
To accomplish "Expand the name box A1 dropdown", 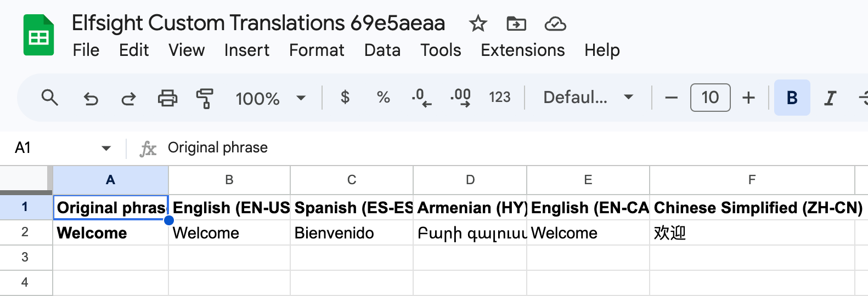I will click(x=106, y=148).
